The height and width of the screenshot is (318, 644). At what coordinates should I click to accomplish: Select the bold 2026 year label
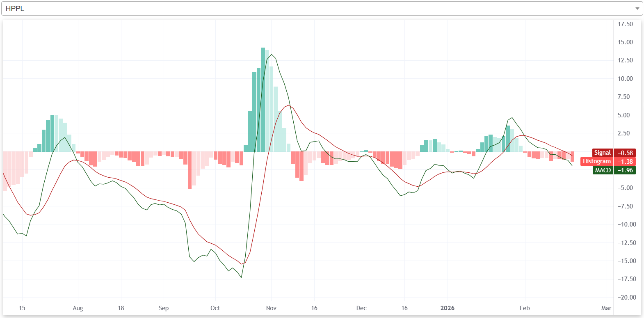point(447,308)
